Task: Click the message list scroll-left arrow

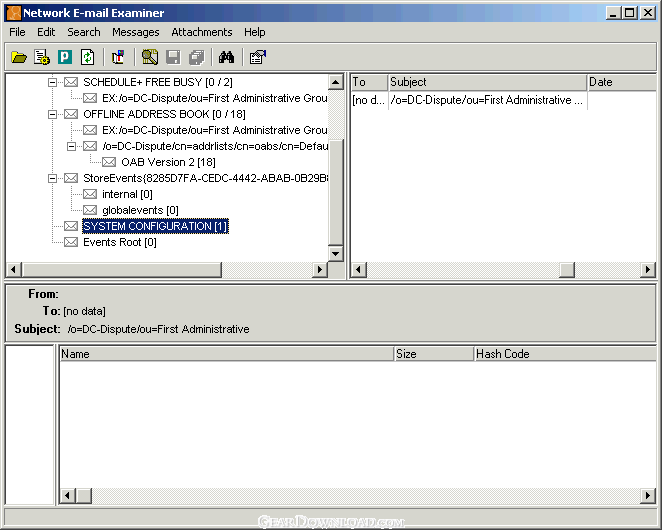Action: click(358, 269)
